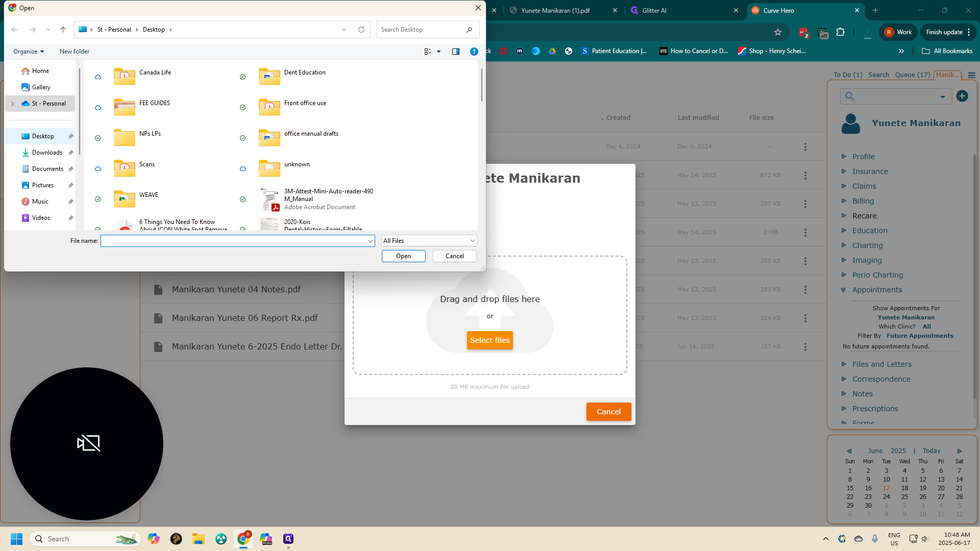Viewport: 980px width, 551px height.
Task: Click the Open button in file dialog
Action: coord(403,256)
